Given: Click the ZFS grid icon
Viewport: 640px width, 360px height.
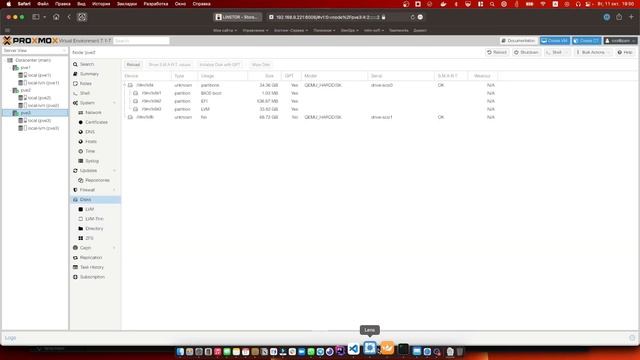Looking at the screenshot, I should pyautogui.click(x=80, y=238).
